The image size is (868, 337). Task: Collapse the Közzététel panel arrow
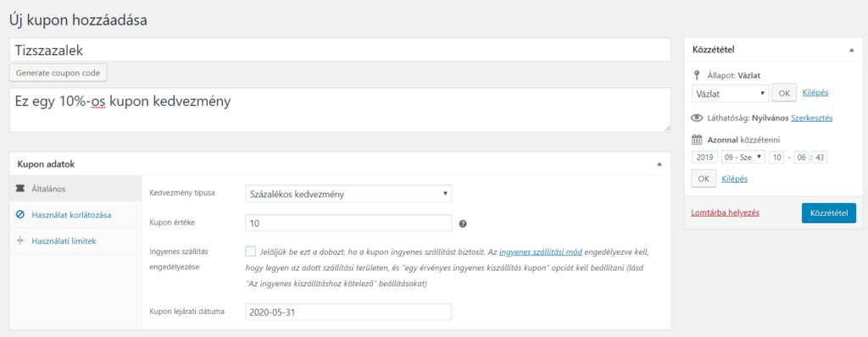[851, 50]
